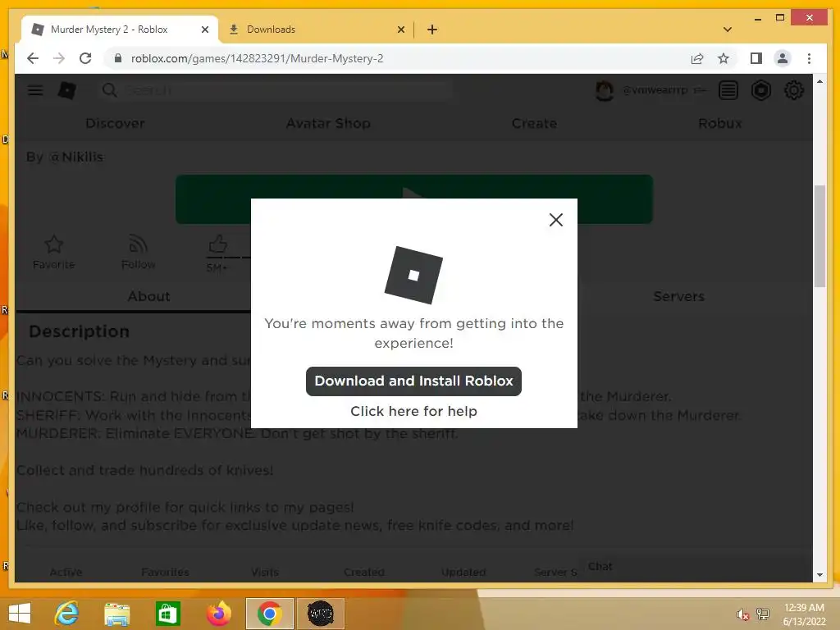The width and height of the screenshot is (840, 630).
Task: Close the Murder Mystery 2 tab
Action: point(204,30)
